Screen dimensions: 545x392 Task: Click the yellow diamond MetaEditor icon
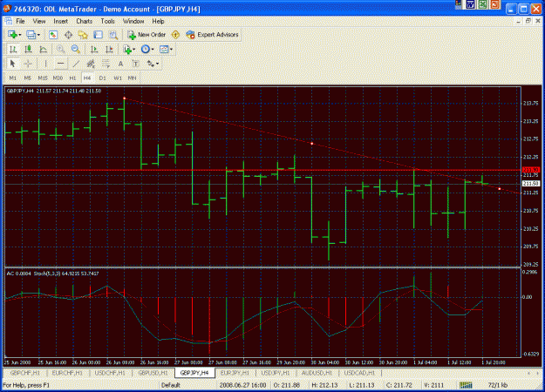175,35
